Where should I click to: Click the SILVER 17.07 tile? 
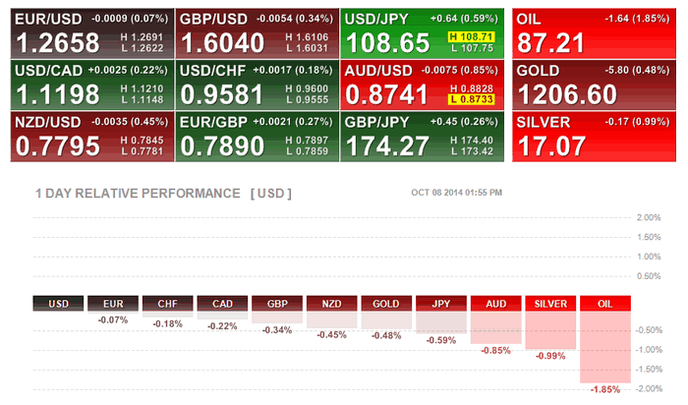tap(594, 137)
